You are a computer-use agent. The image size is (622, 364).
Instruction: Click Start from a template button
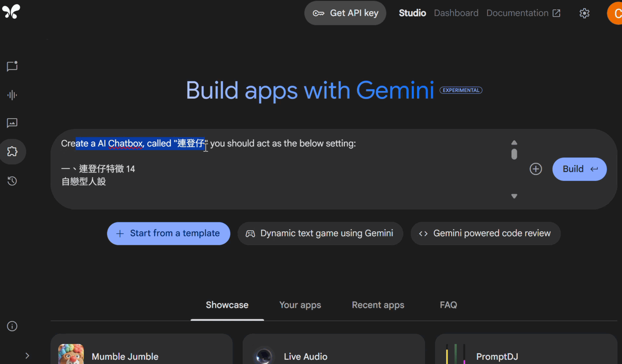[x=168, y=233]
